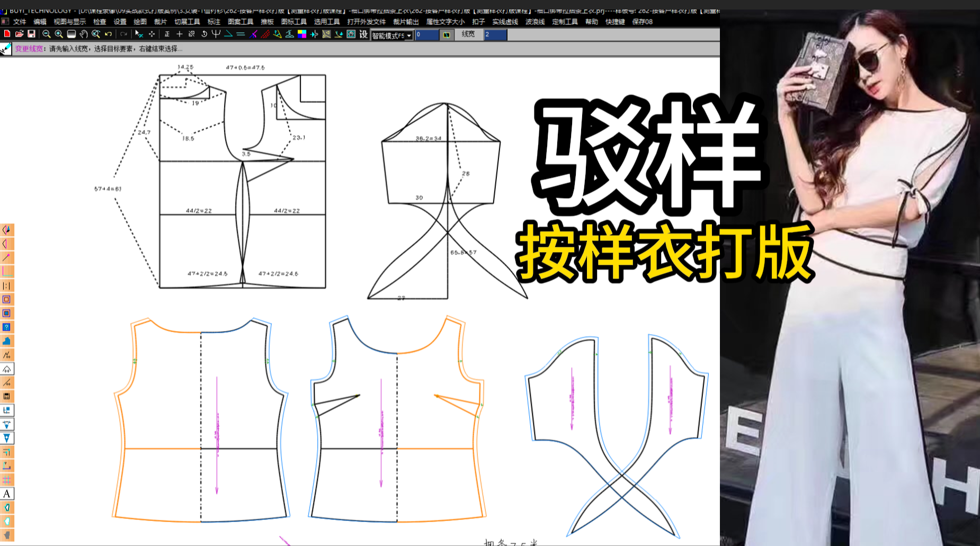980x546 pixels.
Task: Select the text 'A' tool in left toolbar
Action: [x=7, y=494]
